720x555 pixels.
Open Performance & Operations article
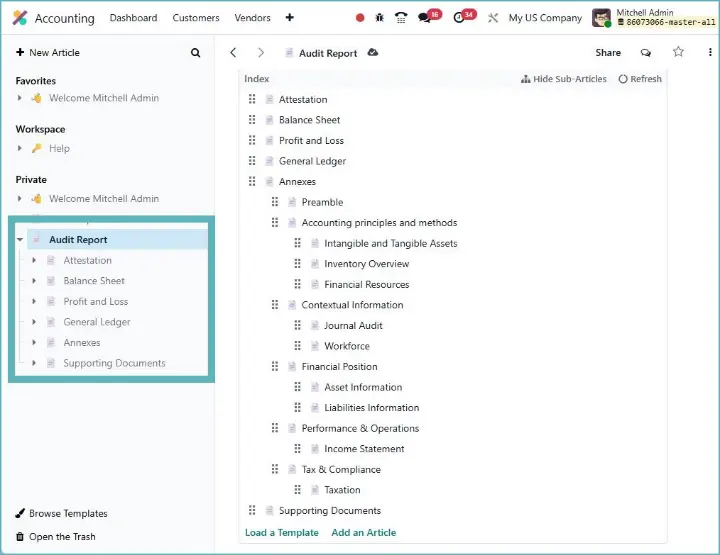click(x=360, y=428)
